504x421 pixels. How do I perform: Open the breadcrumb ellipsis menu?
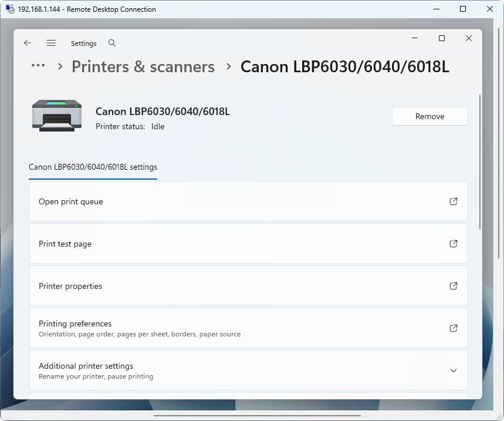tap(38, 66)
